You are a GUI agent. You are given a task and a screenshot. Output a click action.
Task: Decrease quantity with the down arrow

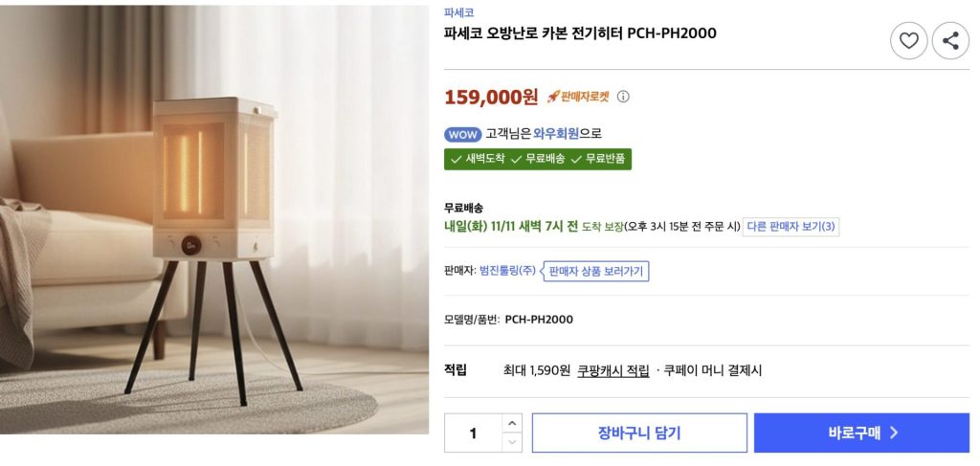click(512, 442)
